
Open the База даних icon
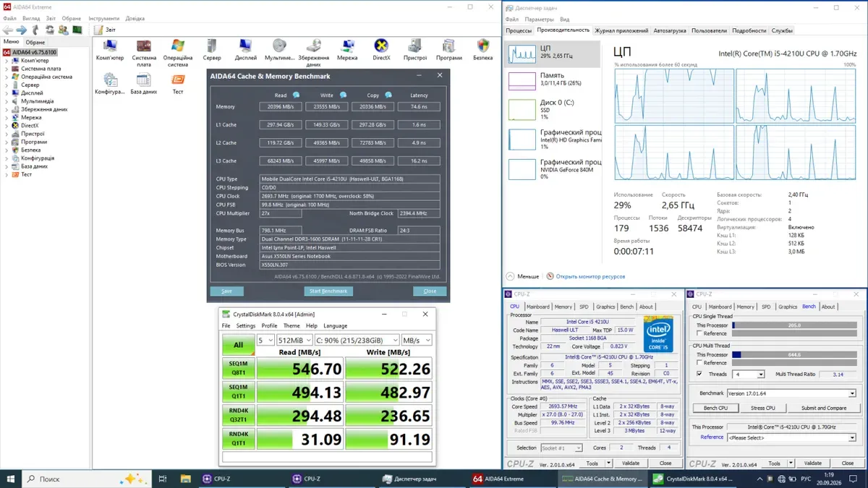[x=144, y=81]
